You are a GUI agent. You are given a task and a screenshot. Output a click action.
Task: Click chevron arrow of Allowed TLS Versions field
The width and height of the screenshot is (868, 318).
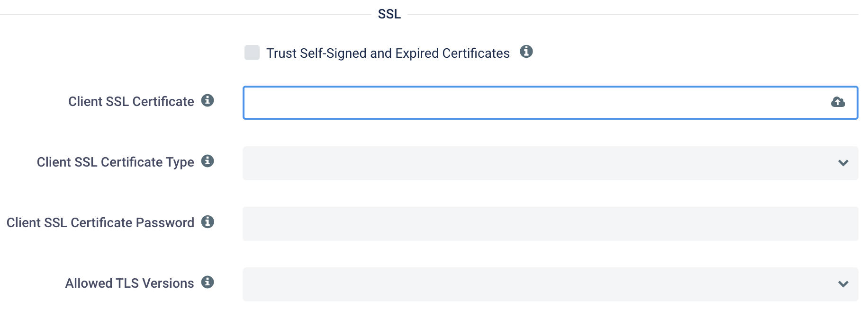(843, 284)
